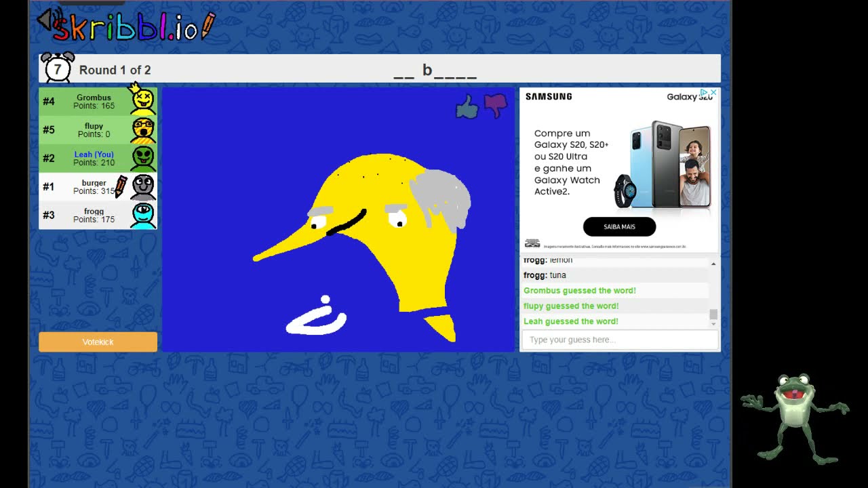Open the Samsung SAIBA MAIS ad button
868x488 pixels.
tap(619, 226)
